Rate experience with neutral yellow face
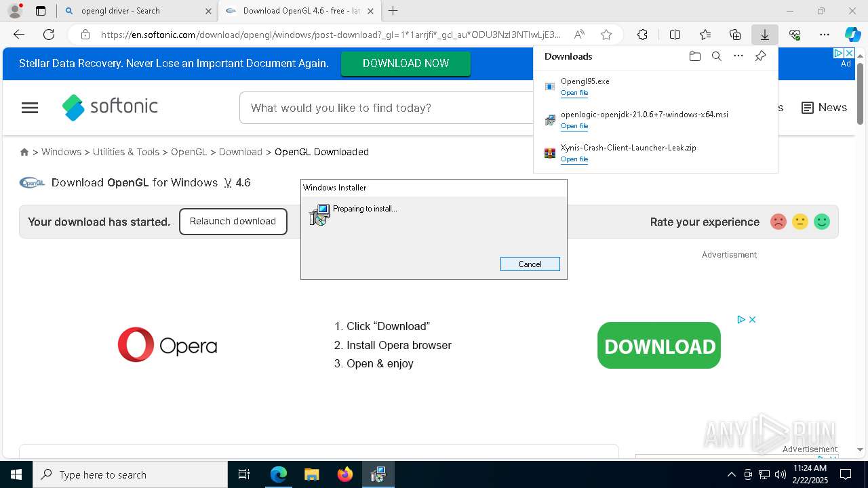This screenshot has width=868, height=488. tap(800, 222)
